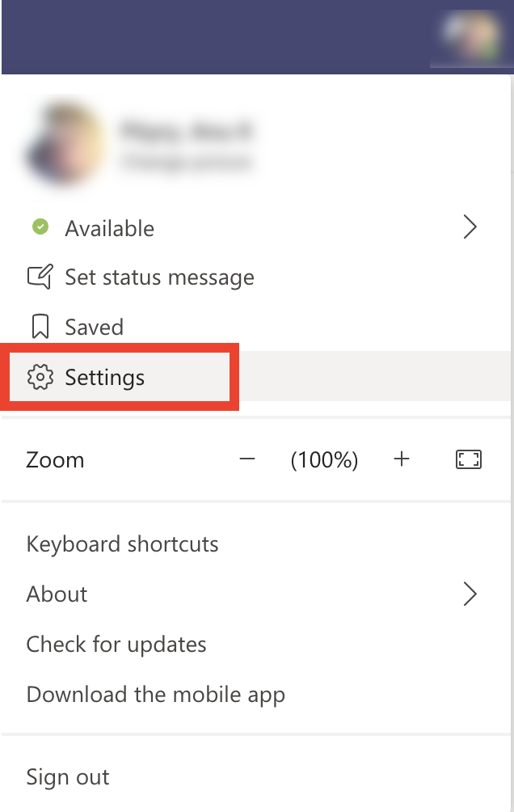Click the Settings gear icon
Image resolution: width=514 pixels, height=812 pixels.
(40, 377)
